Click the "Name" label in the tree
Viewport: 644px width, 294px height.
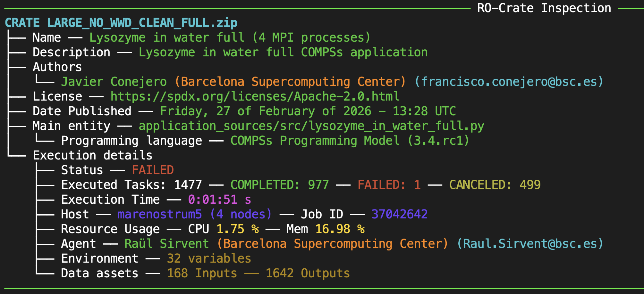point(47,37)
